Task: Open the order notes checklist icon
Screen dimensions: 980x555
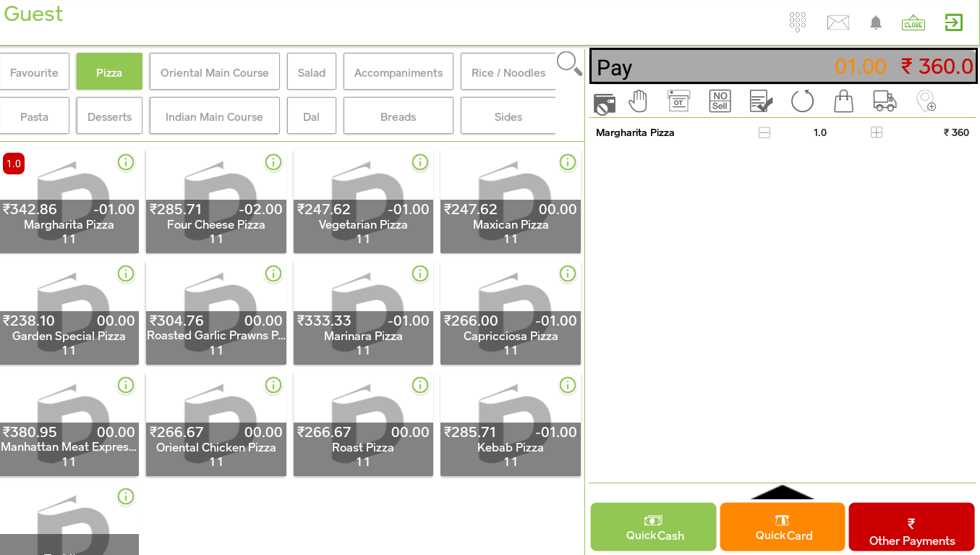Action: click(761, 101)
